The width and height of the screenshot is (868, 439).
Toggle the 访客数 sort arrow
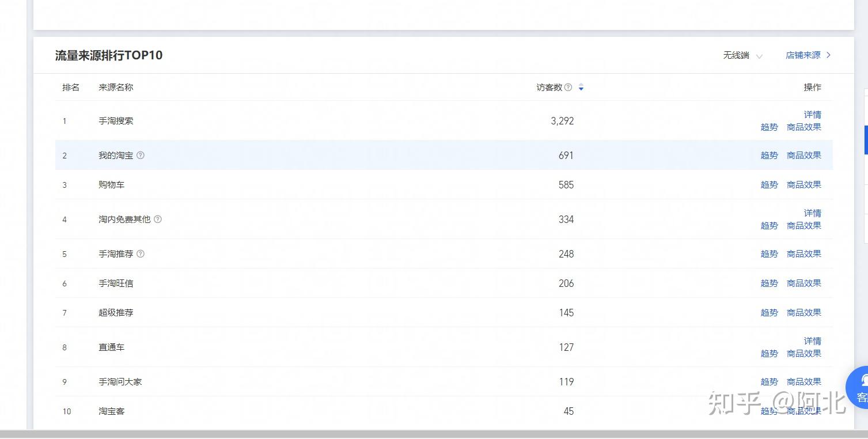pos(581,88)
